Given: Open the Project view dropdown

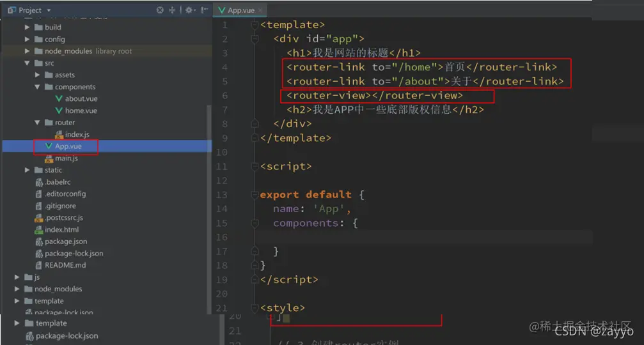Looking at the screenshot, I should point(49,10).
